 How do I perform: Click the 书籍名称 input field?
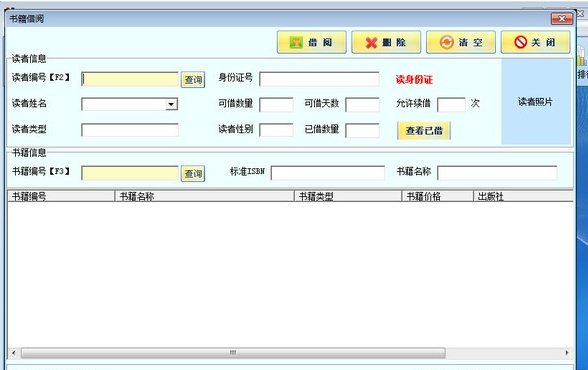(497, 173)
